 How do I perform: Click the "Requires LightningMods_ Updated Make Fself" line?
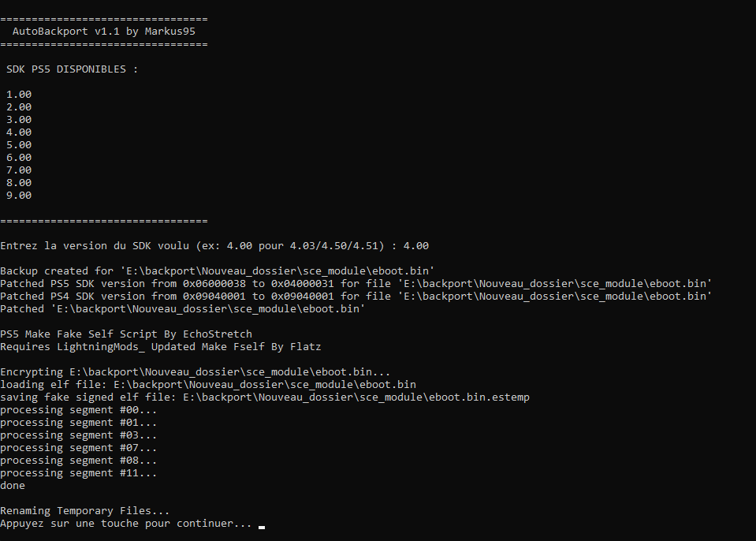pos(161,347)
